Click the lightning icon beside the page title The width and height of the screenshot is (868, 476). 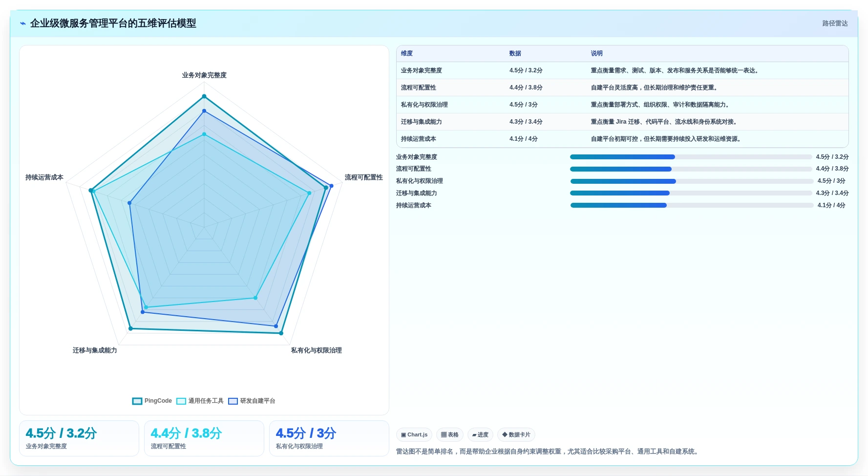click(x=22, y=23)
